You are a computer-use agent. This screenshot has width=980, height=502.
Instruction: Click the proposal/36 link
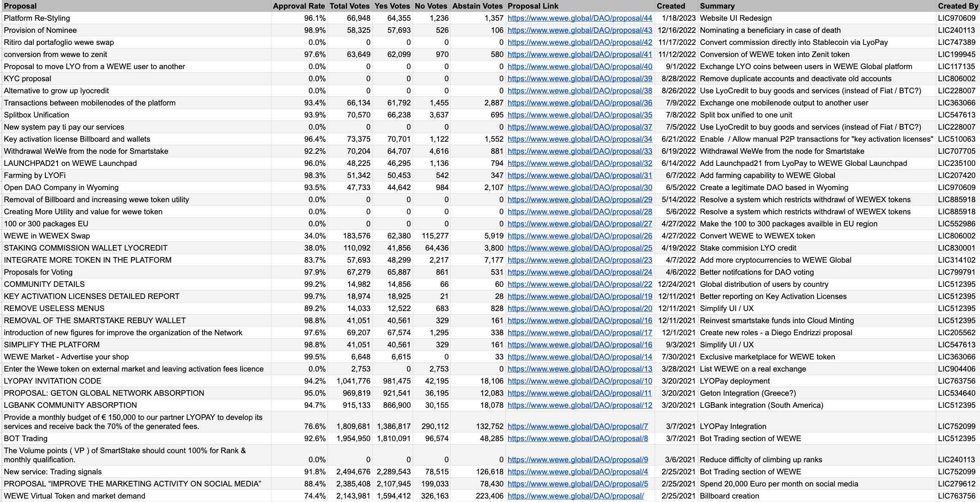tap(579, 103)
